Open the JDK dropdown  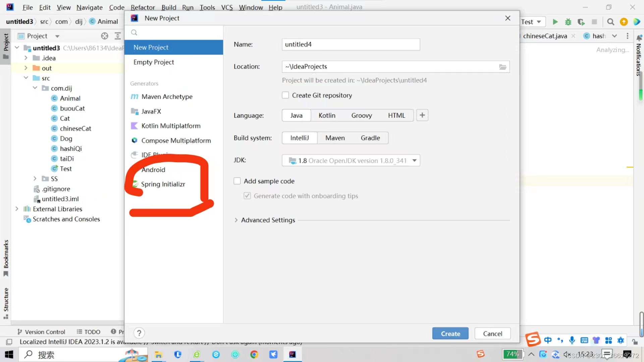pyautogui.click(x=415, y=161)
